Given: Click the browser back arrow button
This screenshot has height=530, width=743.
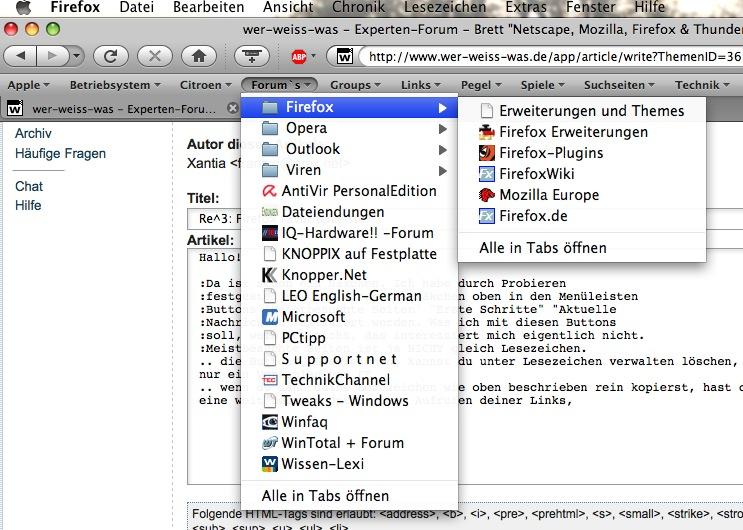Looking at the screenshot, I should (24, 56).
